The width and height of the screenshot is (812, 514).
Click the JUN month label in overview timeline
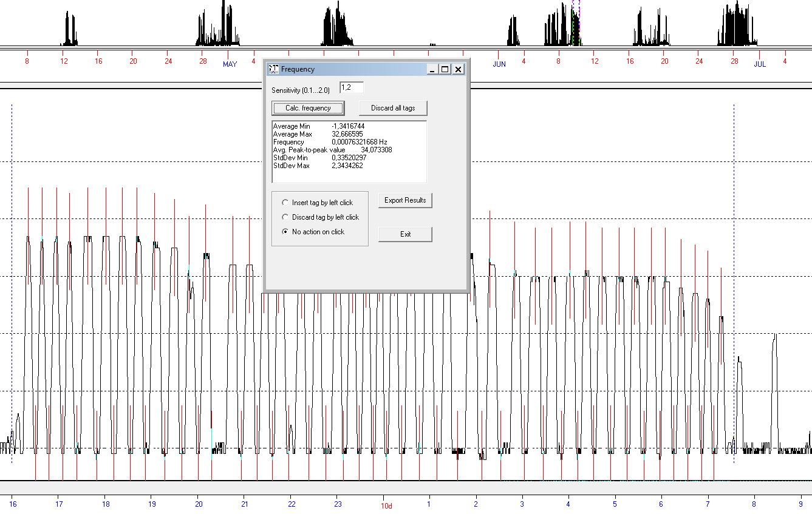click(499, 64)
